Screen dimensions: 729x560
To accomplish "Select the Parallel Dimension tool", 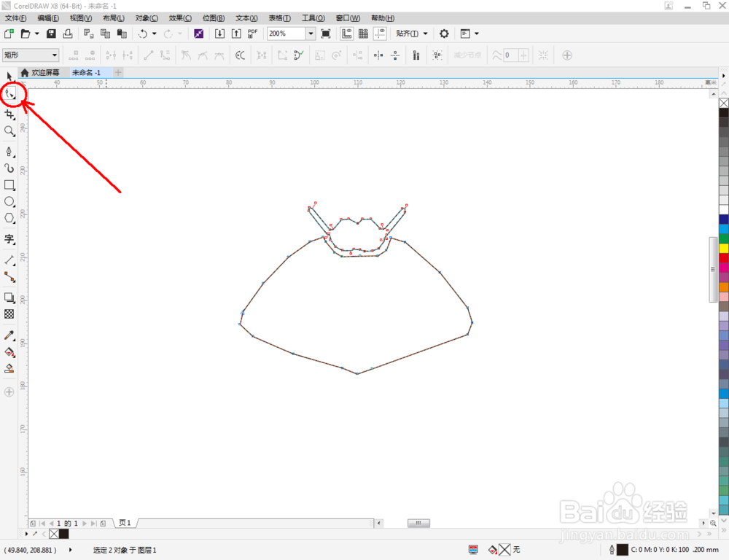I will click(9, 260).
